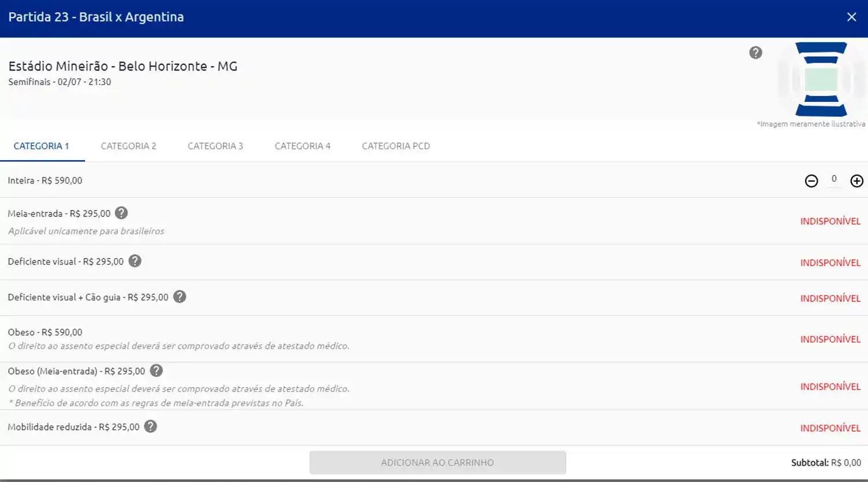
Task: Open help icon beside Deficiente visual price
Action: click(x=135, y=261)
